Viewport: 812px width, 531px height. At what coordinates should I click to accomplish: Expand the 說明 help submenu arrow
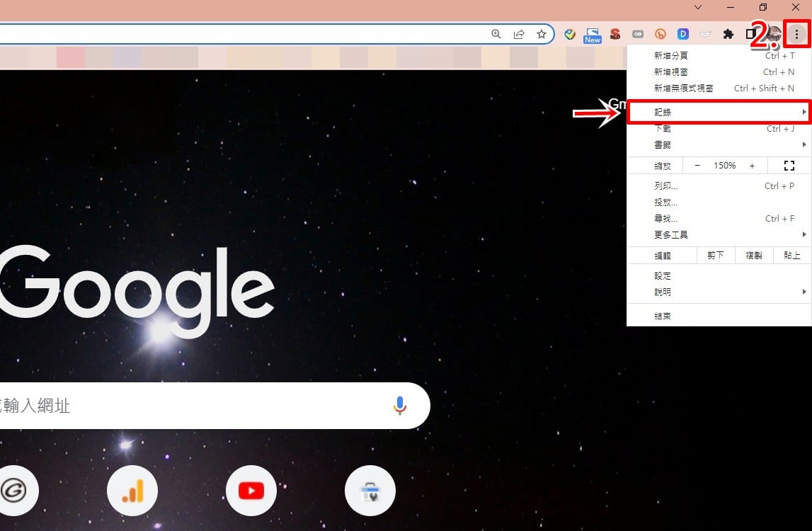804,292
